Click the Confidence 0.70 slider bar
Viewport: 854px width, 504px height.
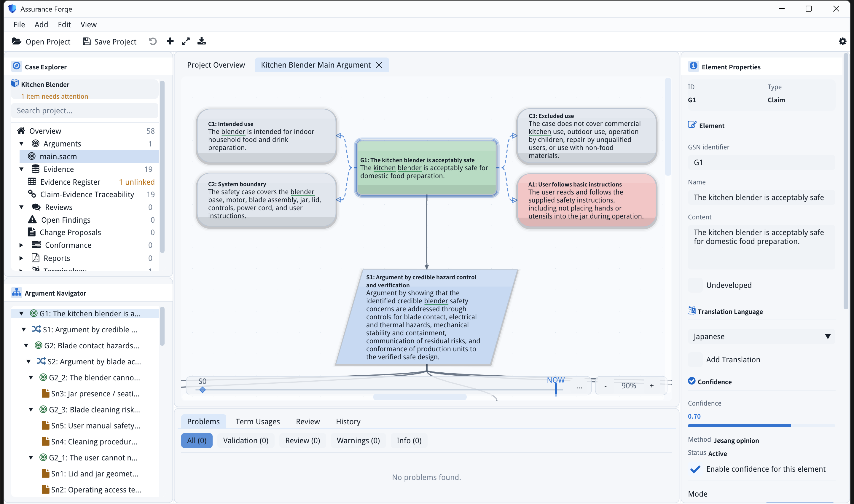(x=761, y=425)
